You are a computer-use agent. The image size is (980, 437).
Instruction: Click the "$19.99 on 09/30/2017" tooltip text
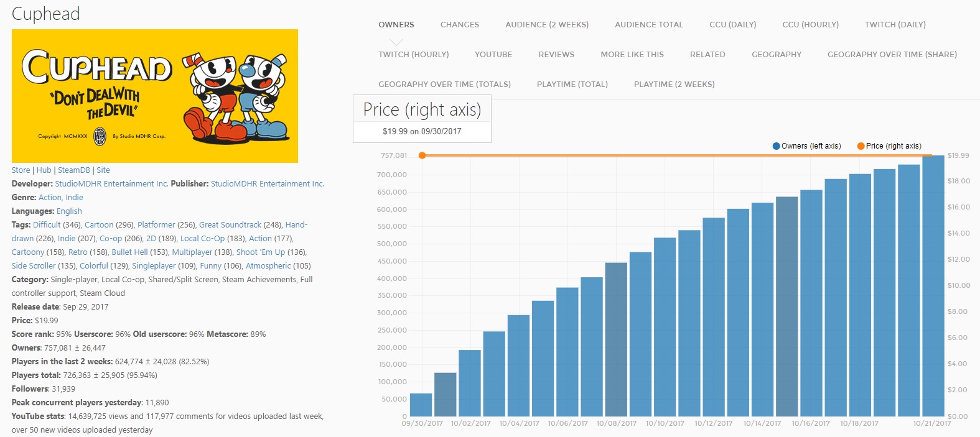(x=422, y=131)
